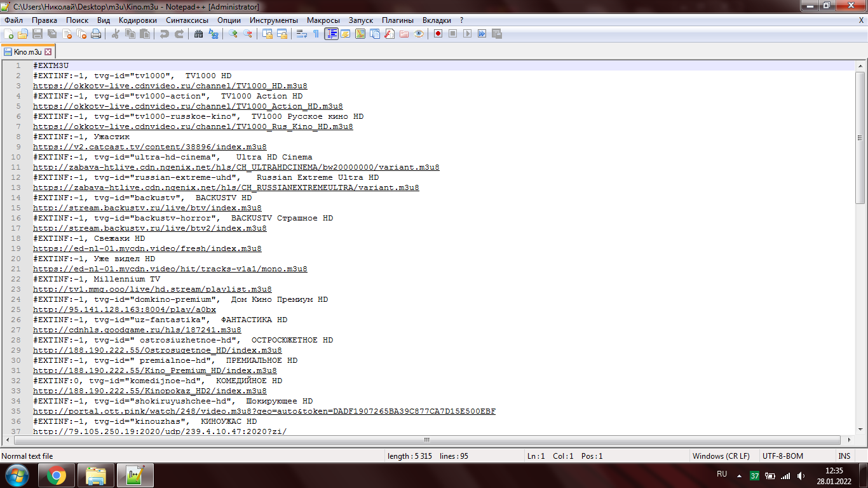
Task: Click the INS indicator in the status bar
Action: tap(844, 456)
